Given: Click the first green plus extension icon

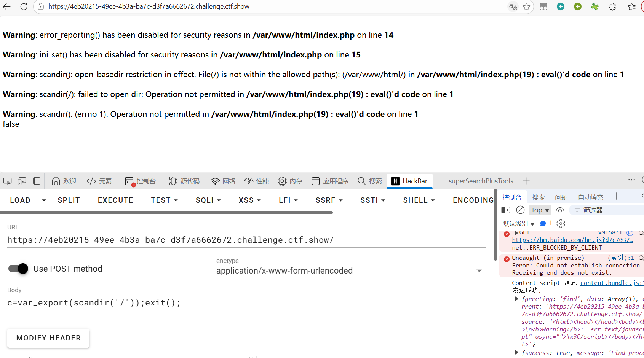Looking at the screenshot, I should click(561, 6).
